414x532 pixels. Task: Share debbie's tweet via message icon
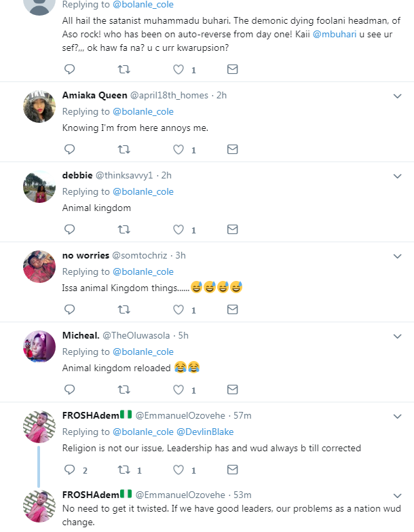[232, 229]
